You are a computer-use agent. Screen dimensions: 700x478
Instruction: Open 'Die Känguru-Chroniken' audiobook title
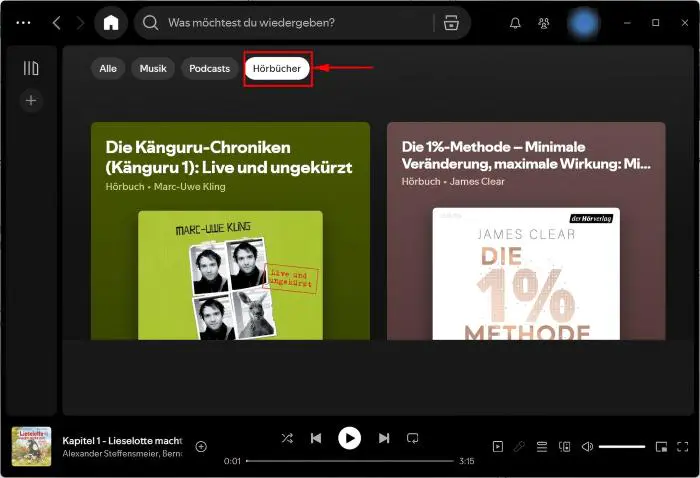[229, 158]
